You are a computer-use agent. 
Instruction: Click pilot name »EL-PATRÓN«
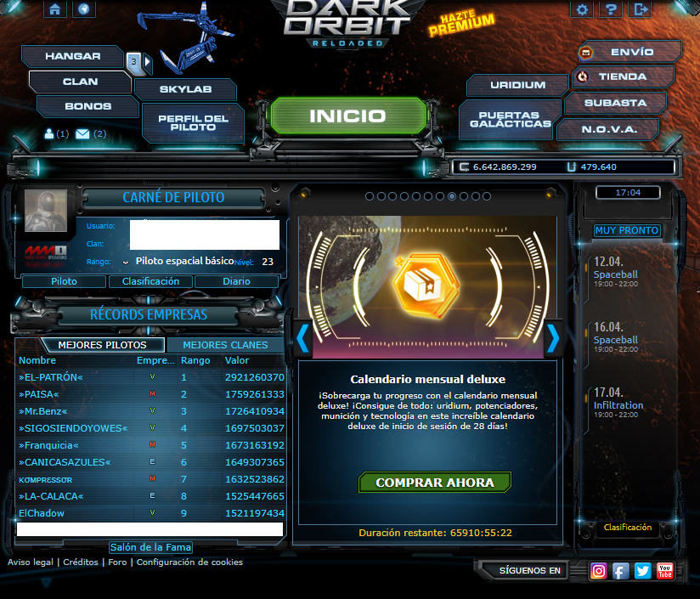[x=51, y=377]
